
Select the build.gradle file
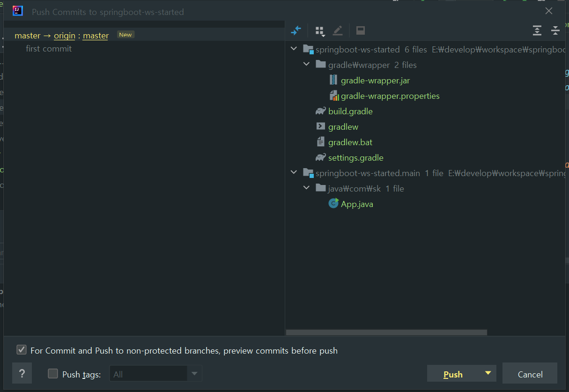point(350,111)
